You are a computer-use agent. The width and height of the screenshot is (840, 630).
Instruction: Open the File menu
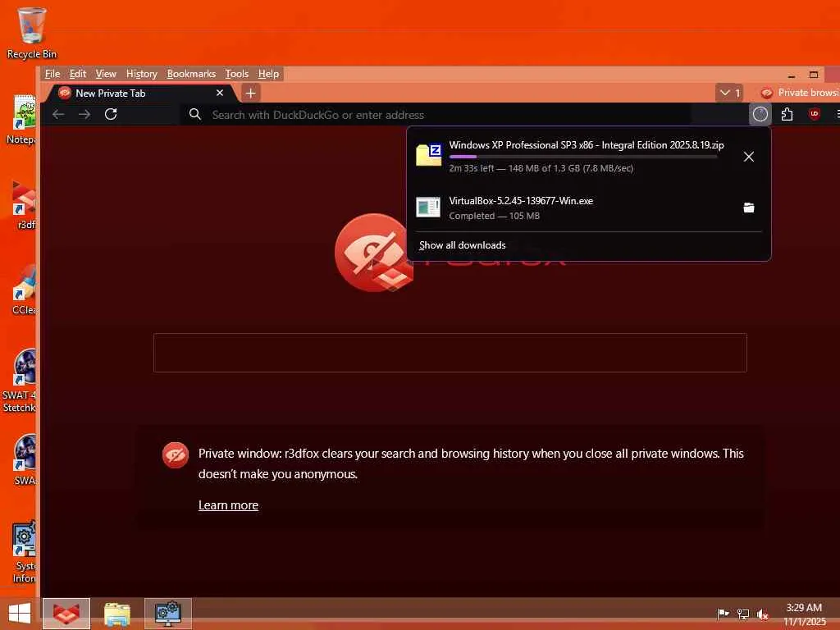click(x=52, y=73)
